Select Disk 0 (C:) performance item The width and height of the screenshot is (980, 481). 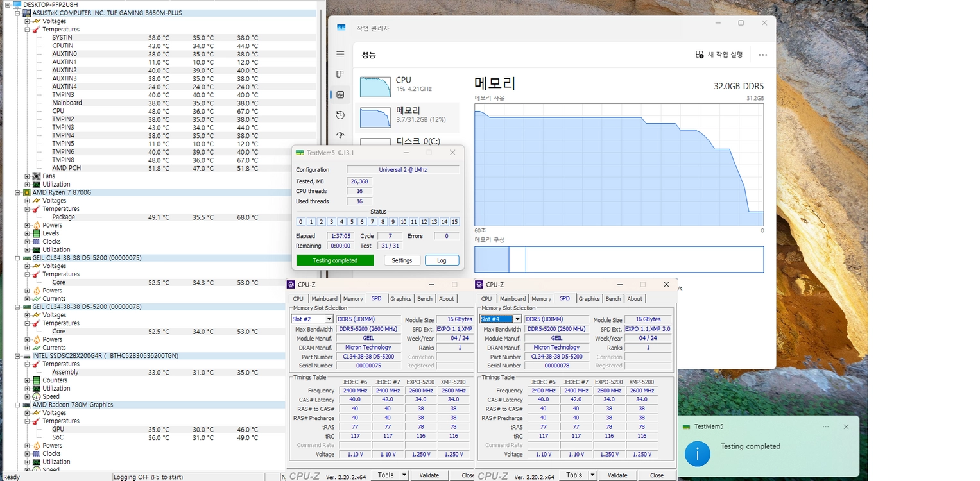pos(407,141)
